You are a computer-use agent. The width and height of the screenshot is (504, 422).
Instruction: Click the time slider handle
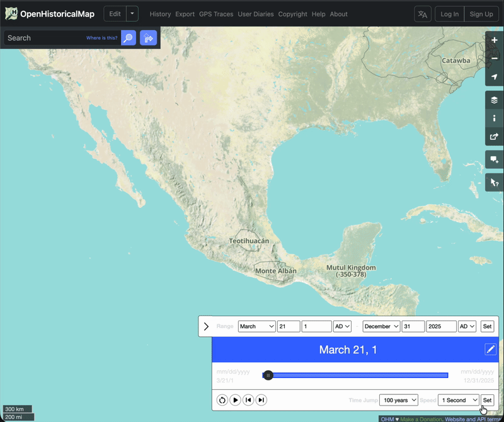tap(268, 375)
